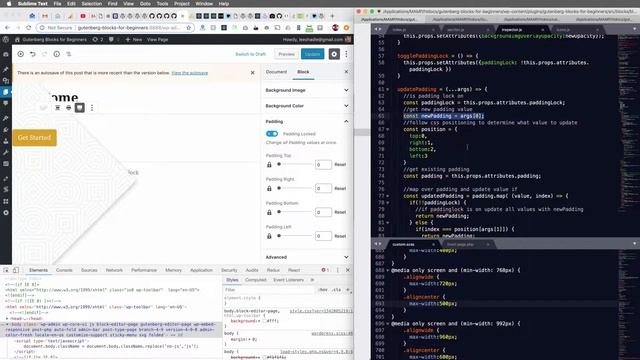Expand the head element in DevTools
This screenshot has height=360, width=640.
pyautogui.click(x=7, y=318)
